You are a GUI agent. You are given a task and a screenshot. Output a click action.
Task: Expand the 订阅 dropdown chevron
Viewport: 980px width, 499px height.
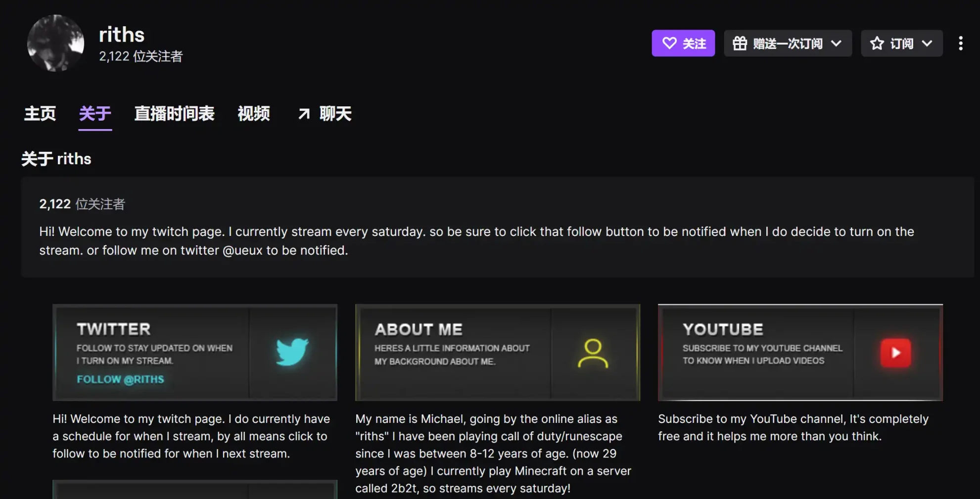tap(927, 44)
